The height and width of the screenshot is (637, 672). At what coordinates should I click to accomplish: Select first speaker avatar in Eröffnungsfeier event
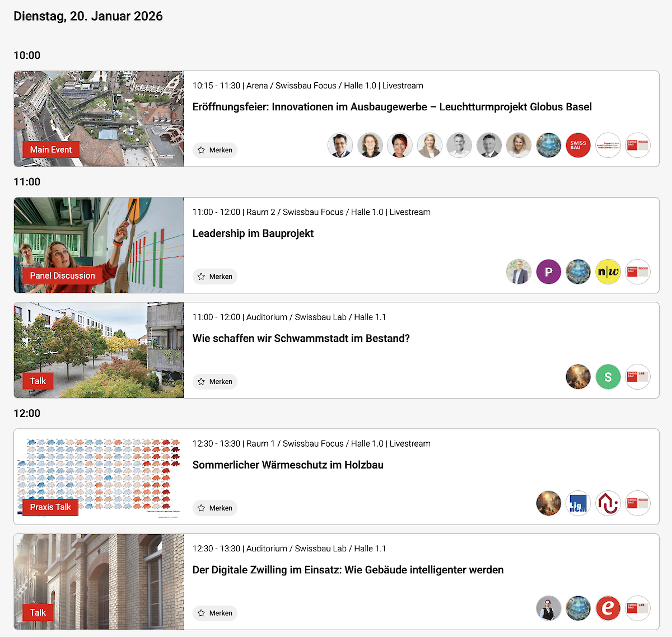pyautogui.click(x=340, y=146)
